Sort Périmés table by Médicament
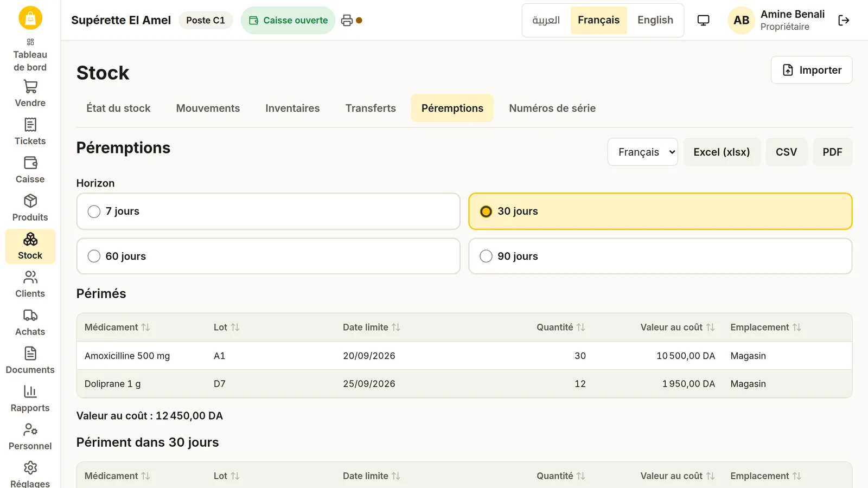The width and height of the screenshot is (868, 488). 117,328
